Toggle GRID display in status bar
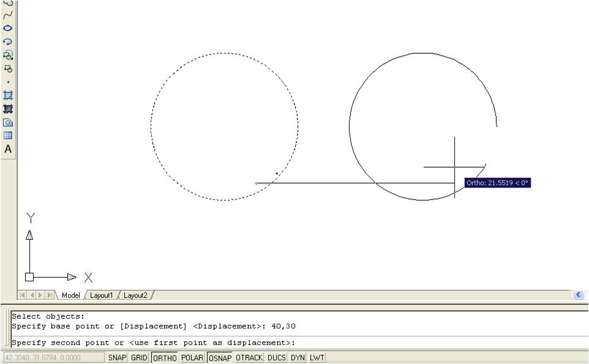The height and width of the screenshot is (364, 589). click(139, 358)
